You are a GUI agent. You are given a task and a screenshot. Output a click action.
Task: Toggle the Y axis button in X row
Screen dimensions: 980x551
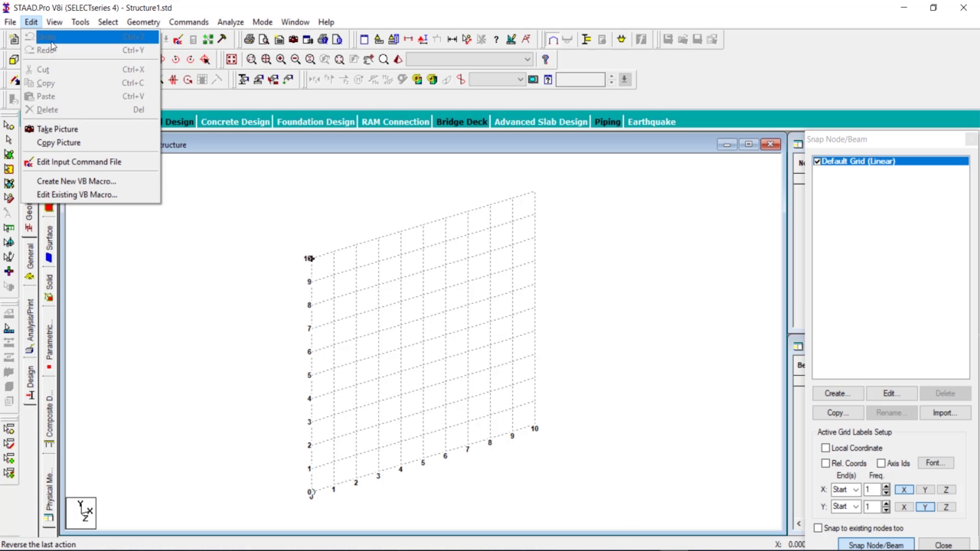coord(925,490)
